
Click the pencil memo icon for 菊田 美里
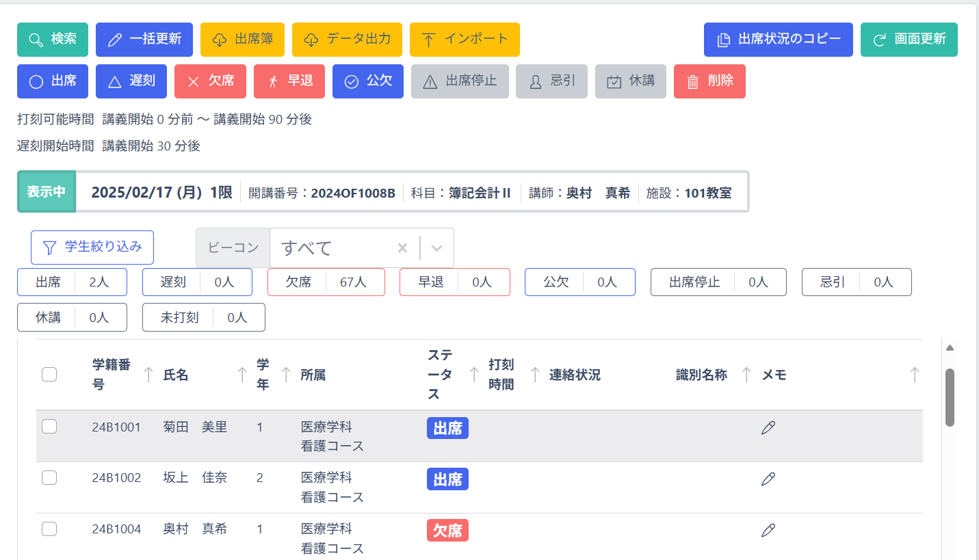(x=768, y=428)
